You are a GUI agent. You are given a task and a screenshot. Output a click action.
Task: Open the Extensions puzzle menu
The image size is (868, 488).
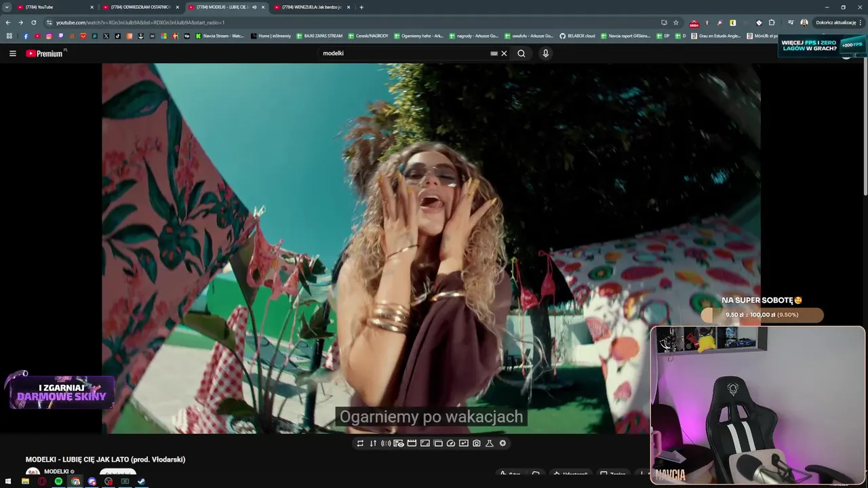[772, 22]
